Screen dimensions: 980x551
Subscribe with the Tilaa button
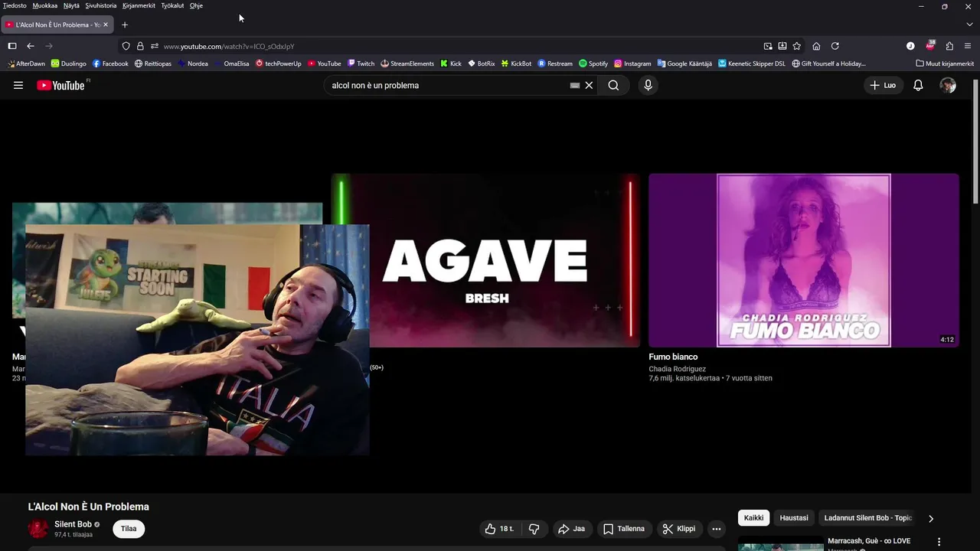coord(129,529)
